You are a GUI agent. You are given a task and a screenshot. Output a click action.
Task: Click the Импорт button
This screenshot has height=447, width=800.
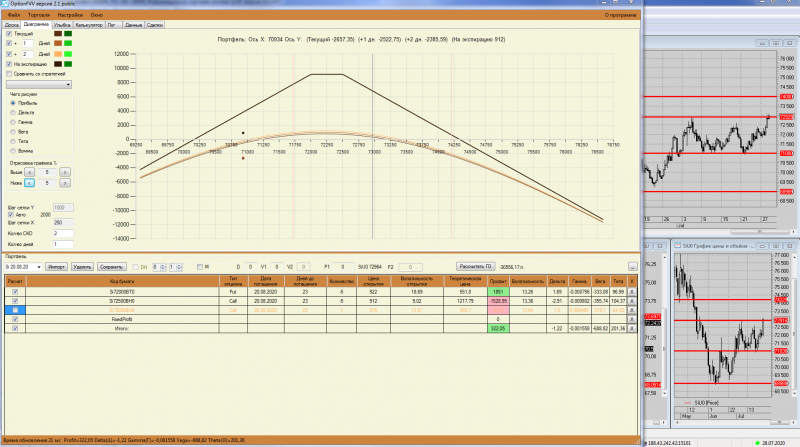click(x=56, y=267)
